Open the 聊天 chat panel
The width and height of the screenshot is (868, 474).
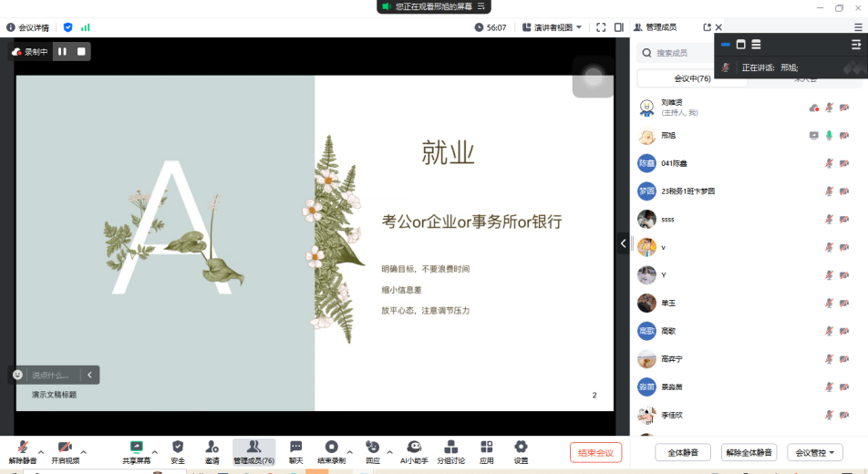click(295, 450)
